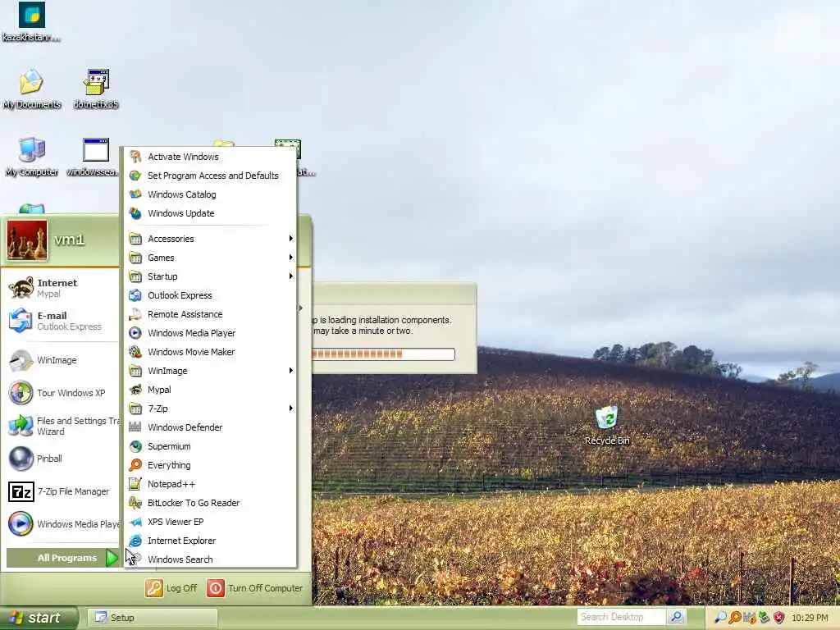The height and width of the screenshot is (630, 840).
Task: Click Notepad++ icon
Action: point(135,484)
